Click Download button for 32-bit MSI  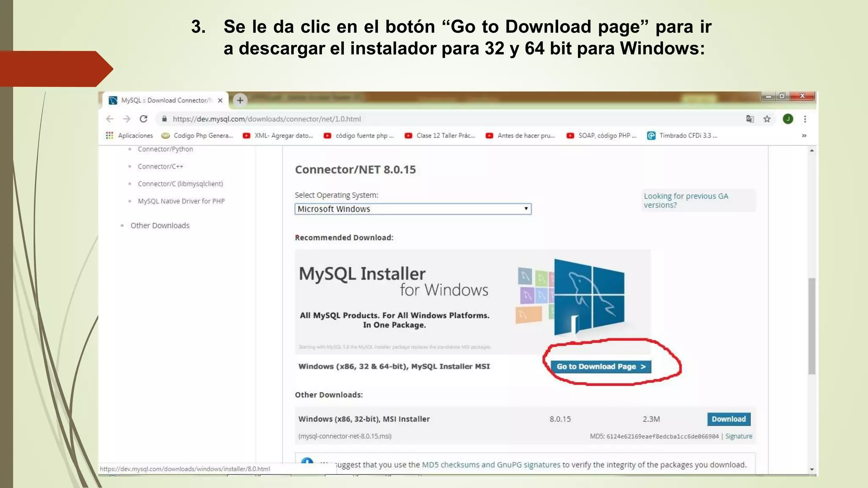(x=729, y=419)
